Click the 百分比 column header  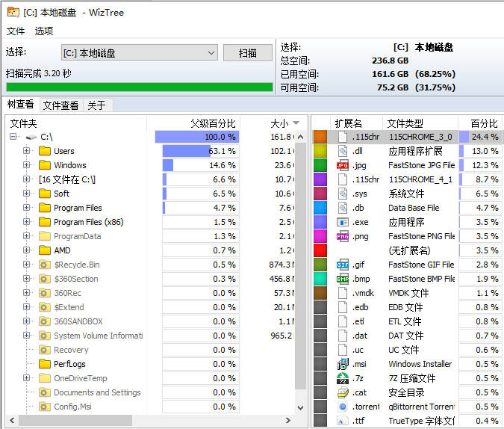481,123
